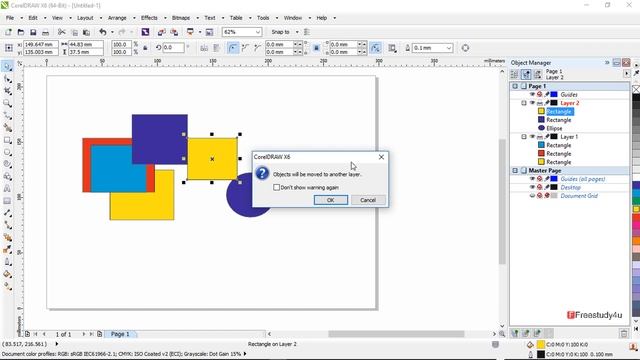Select the Document Grid entry
Viewport: 640px width, 360px height.
click(x=579, y=196)
